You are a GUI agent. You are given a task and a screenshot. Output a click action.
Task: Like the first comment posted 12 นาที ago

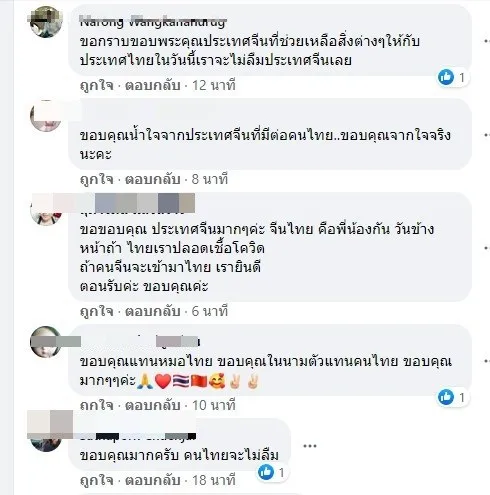pyautogui.click(x=97, y=86)
